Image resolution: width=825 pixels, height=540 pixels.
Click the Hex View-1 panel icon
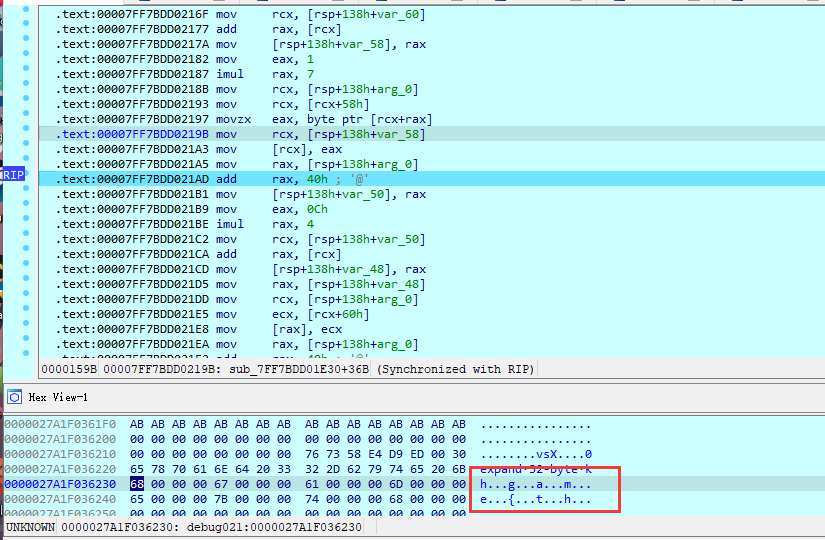(x=14, y=397)
